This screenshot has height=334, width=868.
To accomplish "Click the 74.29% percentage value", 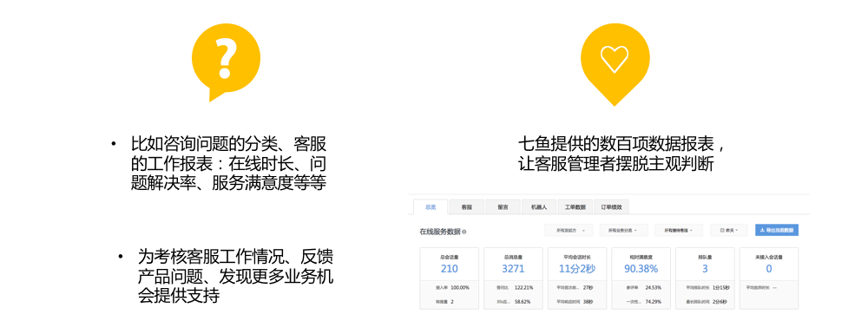I will (x=654, y=302).
